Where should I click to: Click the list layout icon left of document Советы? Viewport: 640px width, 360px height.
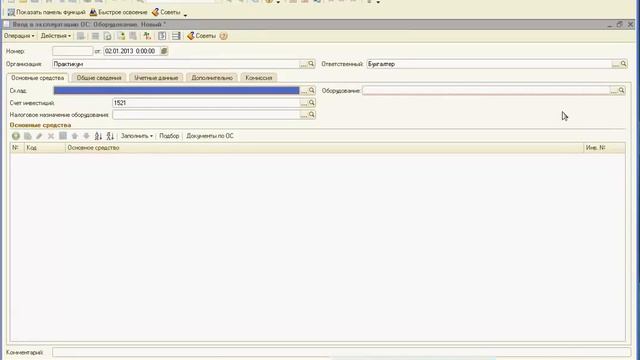(176, 36)
